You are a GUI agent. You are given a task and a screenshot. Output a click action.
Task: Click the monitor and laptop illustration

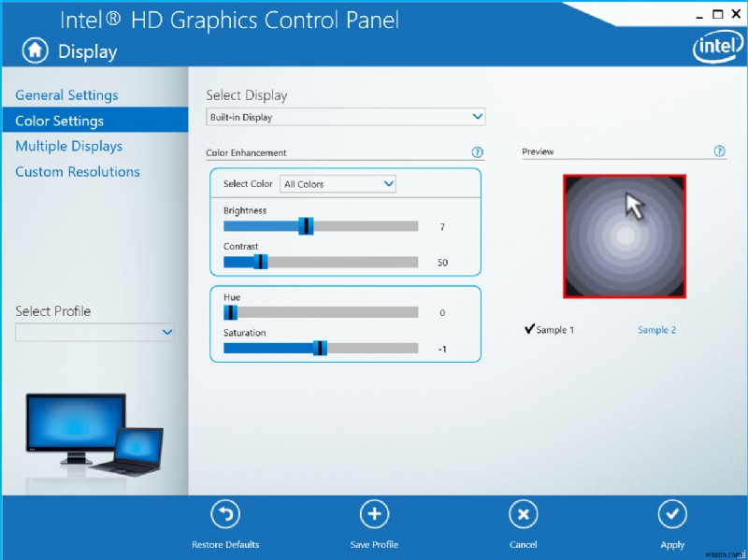94,435
